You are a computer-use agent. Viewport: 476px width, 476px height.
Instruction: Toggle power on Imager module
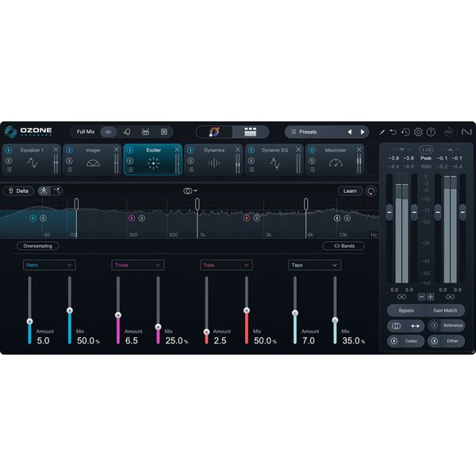point(70,150)
